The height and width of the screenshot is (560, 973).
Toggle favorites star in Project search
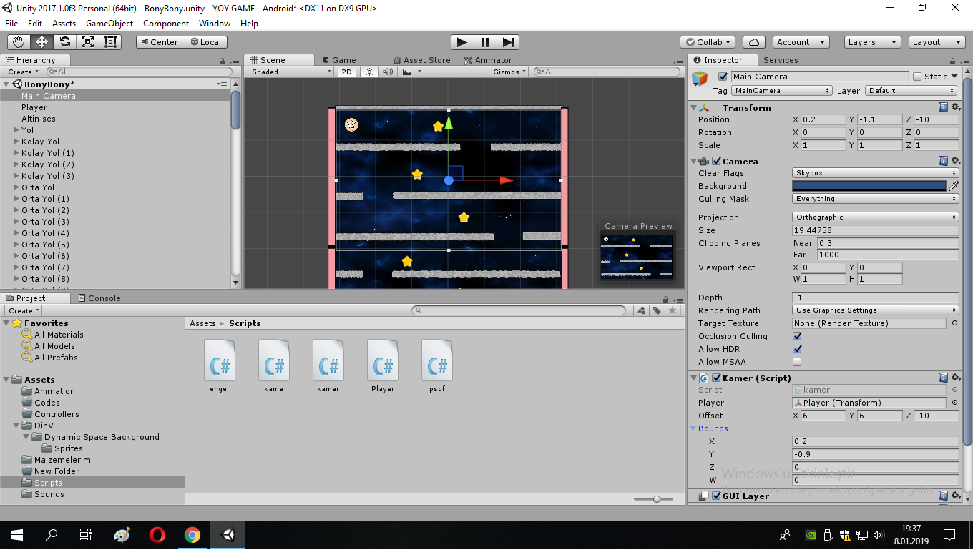click(x=672, y=310)
